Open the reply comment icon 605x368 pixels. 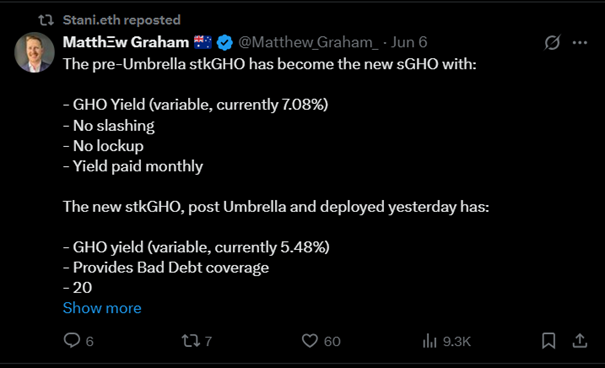click(x=72, y=341)
